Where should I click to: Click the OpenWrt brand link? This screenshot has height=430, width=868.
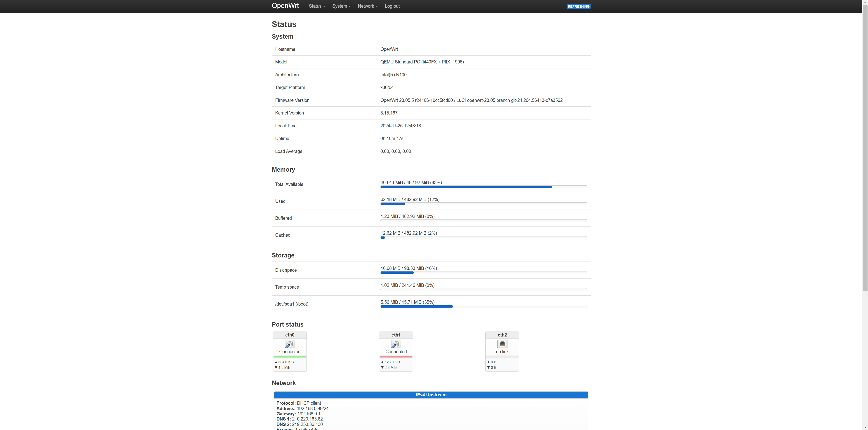285,6
